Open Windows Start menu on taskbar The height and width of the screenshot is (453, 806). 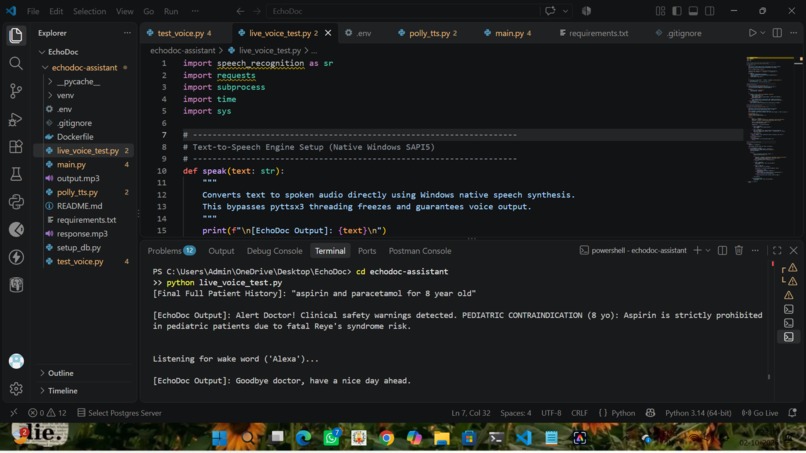[219, 438]
